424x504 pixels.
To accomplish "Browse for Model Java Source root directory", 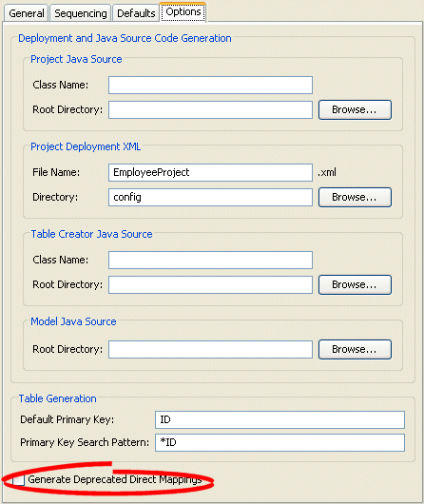I will point(355,349).
